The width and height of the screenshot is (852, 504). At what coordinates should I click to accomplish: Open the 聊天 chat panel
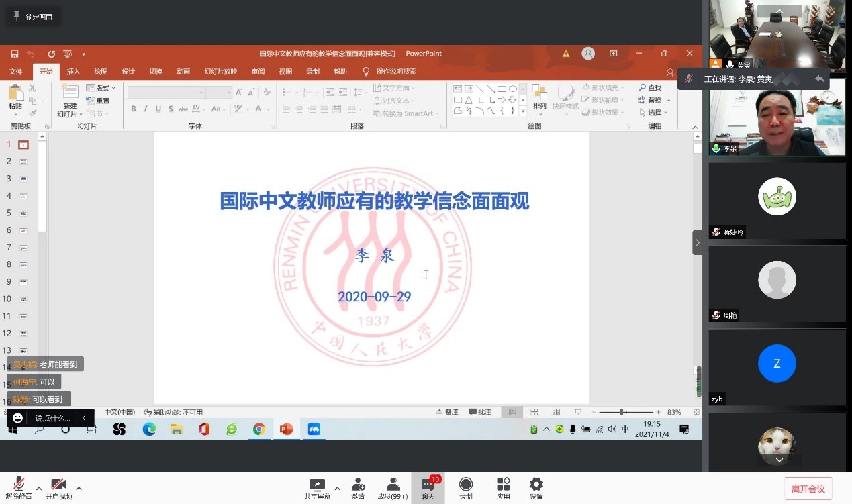point(428,489)
